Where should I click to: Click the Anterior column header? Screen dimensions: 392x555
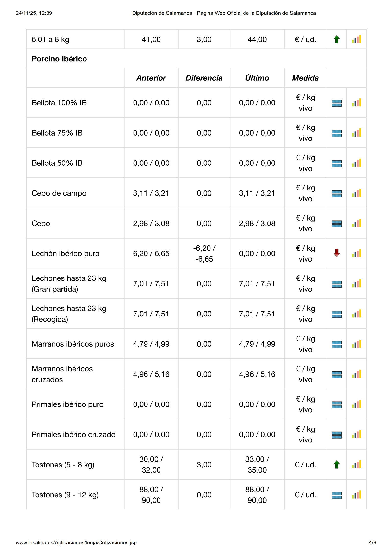click(151, 78)
